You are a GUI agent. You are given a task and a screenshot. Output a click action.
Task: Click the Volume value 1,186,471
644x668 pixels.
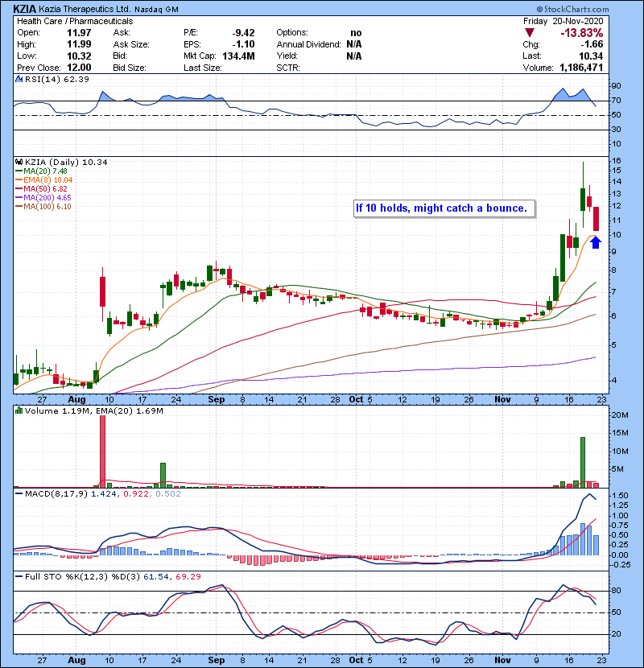tap(581, 68)
